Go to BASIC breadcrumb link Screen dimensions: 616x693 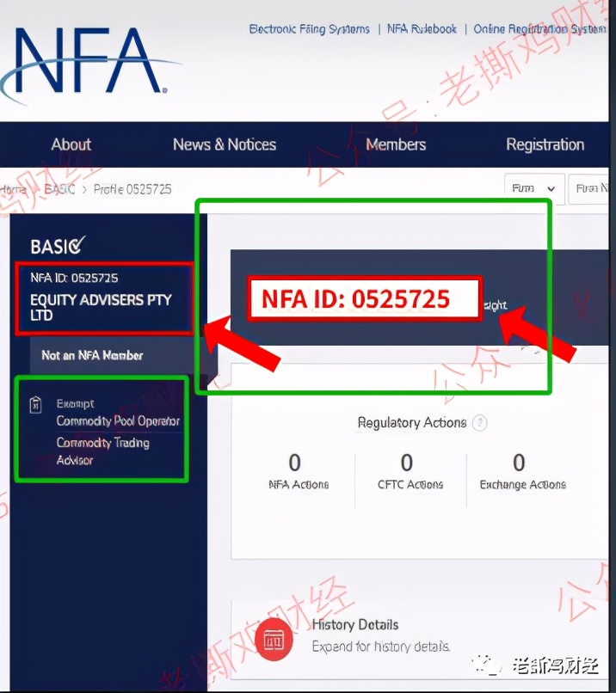[59, 190]
